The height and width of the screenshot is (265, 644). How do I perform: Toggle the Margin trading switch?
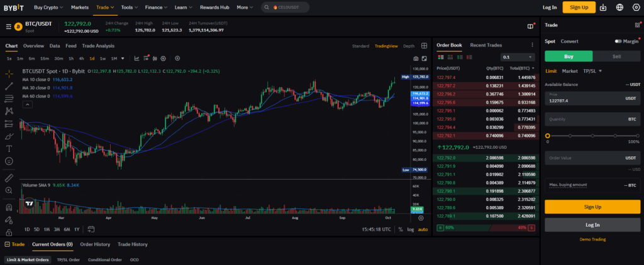point(619,41)
